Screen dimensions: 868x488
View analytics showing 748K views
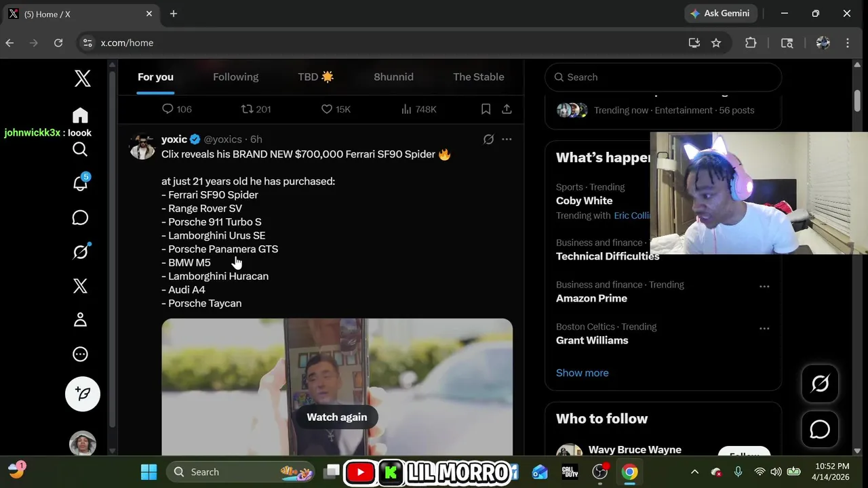point(418,109)
